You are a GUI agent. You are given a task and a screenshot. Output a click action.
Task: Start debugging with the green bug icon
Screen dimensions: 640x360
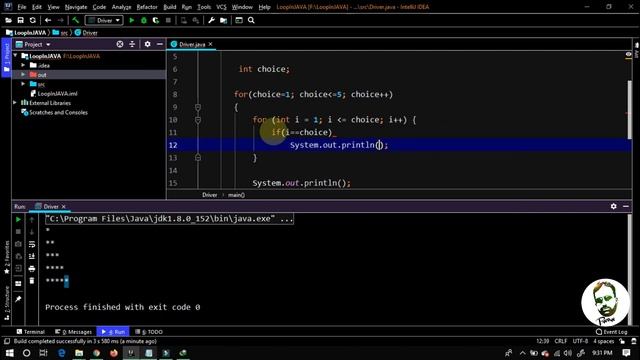(144, 20)
